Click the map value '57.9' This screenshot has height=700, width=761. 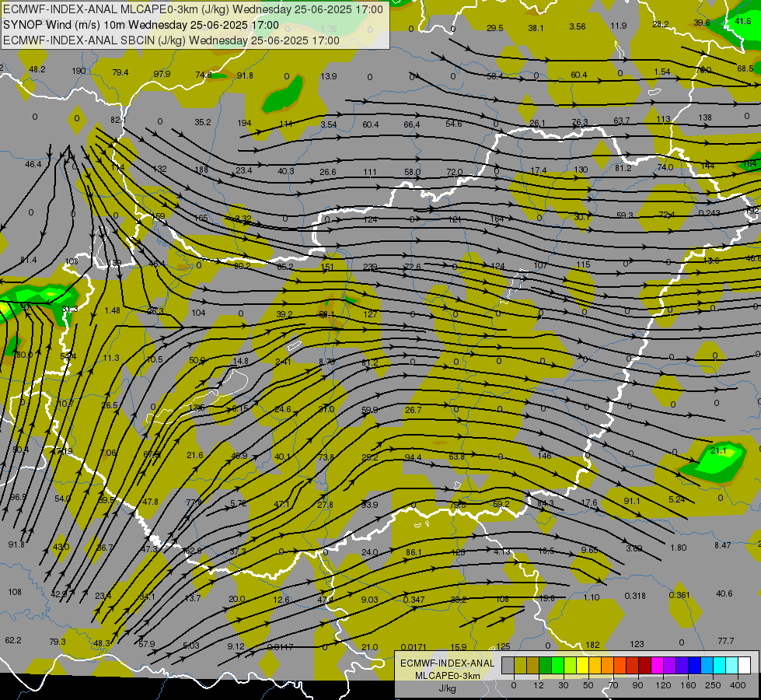(147, 644)
